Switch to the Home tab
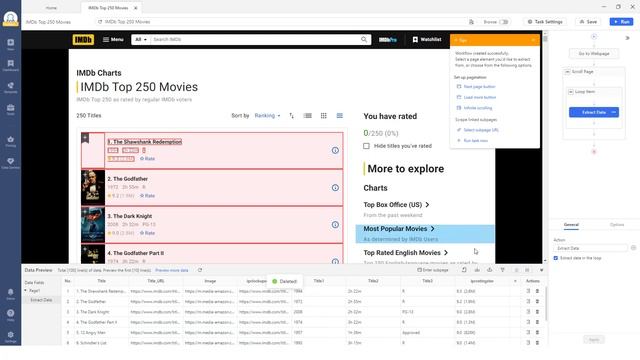 (51, 8)
